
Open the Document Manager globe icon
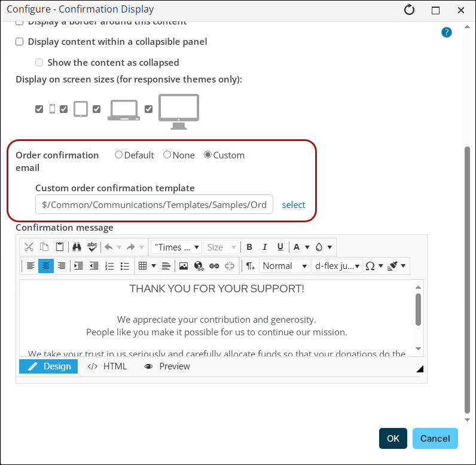click(199, 266)
